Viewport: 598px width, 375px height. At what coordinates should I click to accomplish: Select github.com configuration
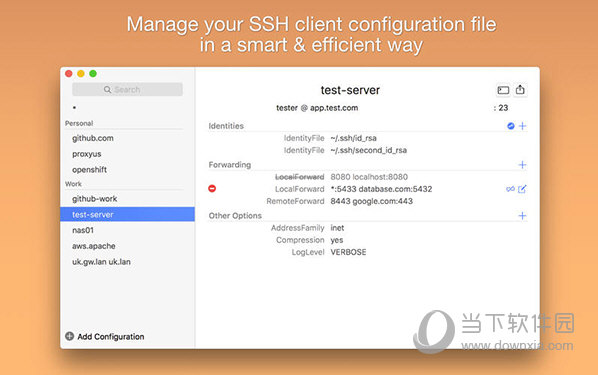(x=93, y=138)
